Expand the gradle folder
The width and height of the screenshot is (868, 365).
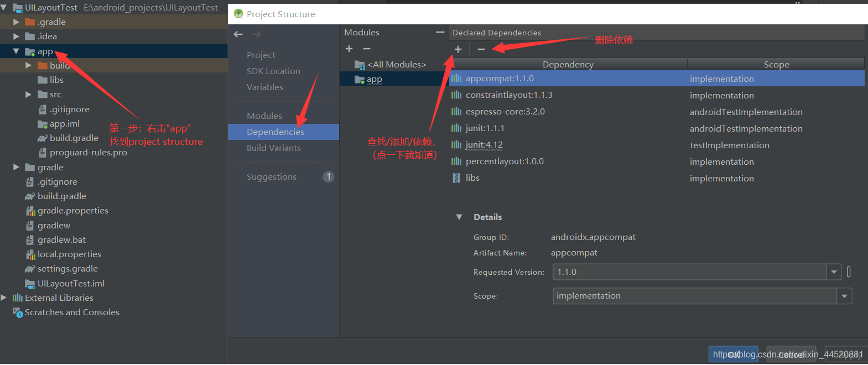pos(16,167)
